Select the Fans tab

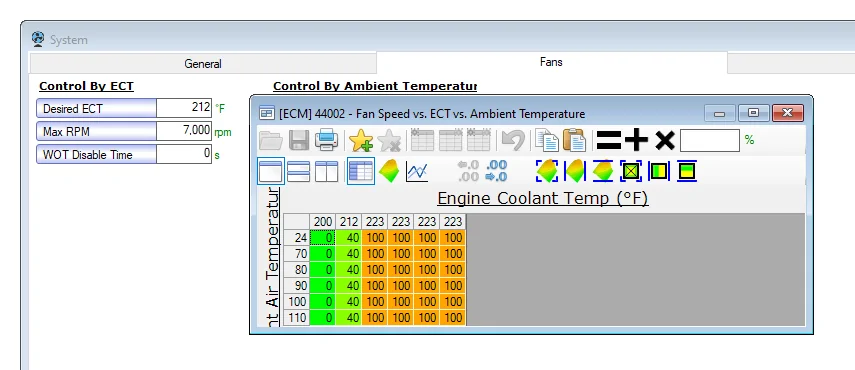(x=551, y=62)
